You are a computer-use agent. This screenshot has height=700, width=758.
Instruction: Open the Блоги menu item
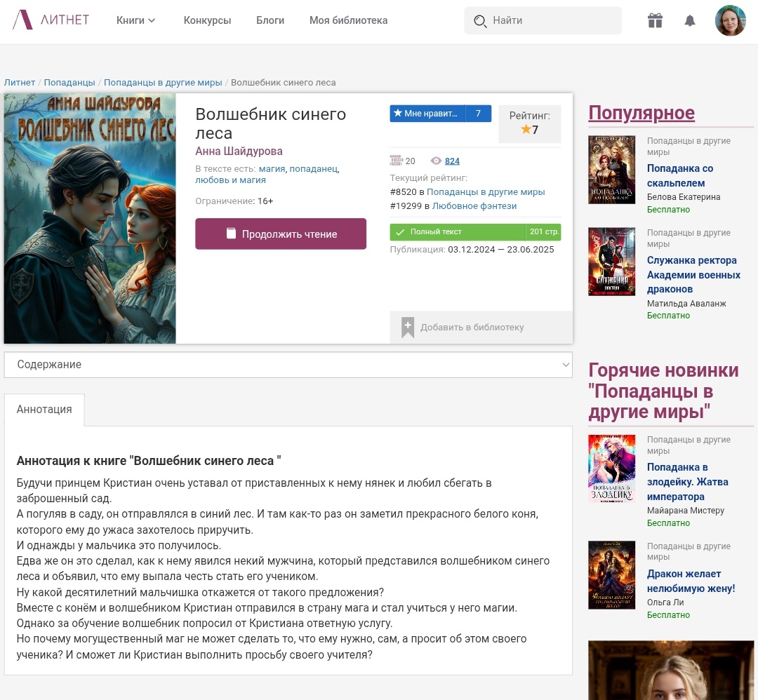click(270, 20)
